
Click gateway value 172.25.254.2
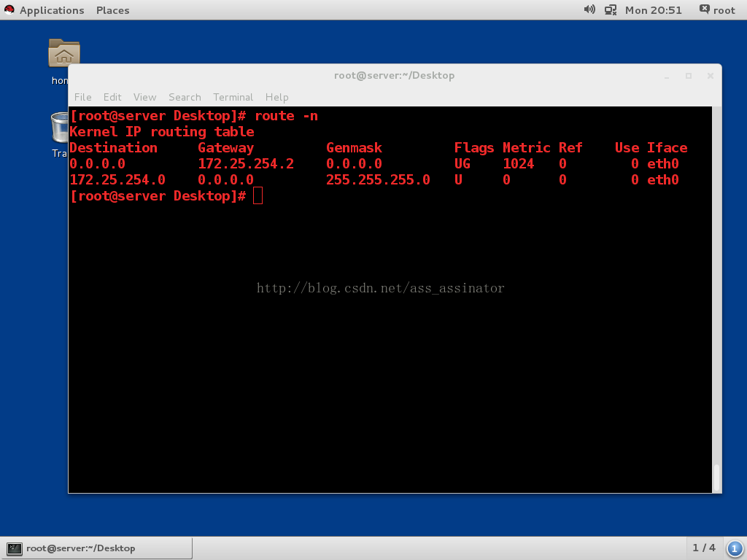coord(246,164)
